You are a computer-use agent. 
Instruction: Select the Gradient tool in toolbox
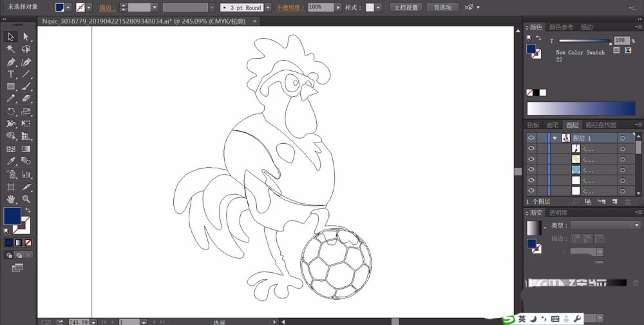tap(26, 149)
